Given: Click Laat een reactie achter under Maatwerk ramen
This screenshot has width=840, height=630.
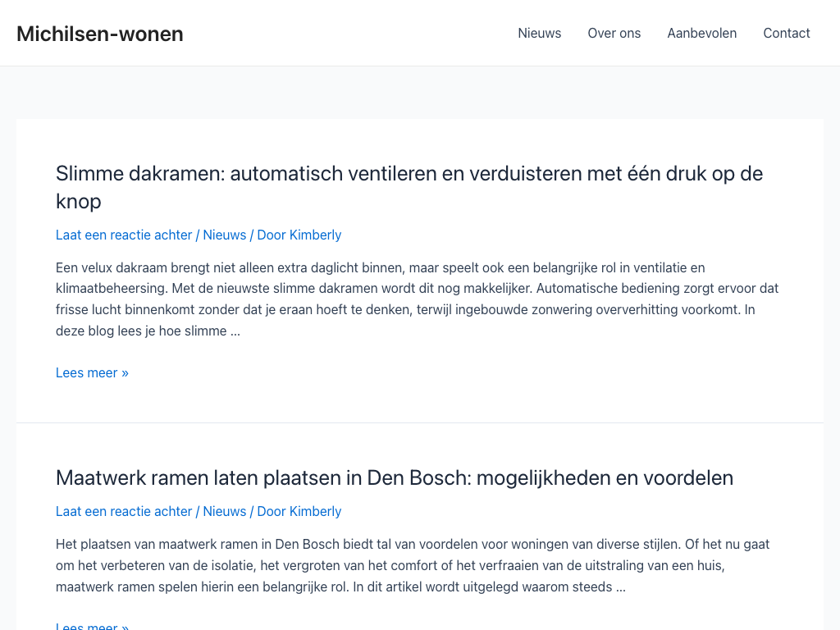Looking at the screenshot, I should (124, 511).
